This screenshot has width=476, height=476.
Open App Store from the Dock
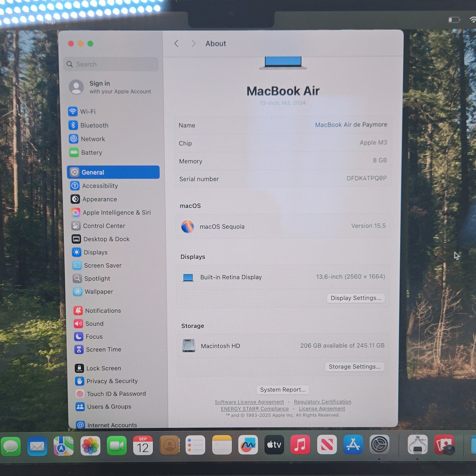pyautogui.click(x=353, y=445)
